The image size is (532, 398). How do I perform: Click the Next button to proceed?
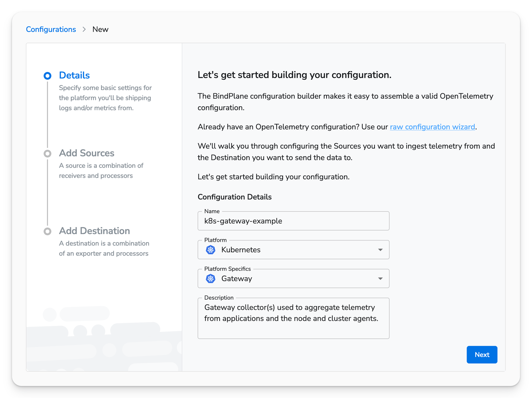point(481,354)
